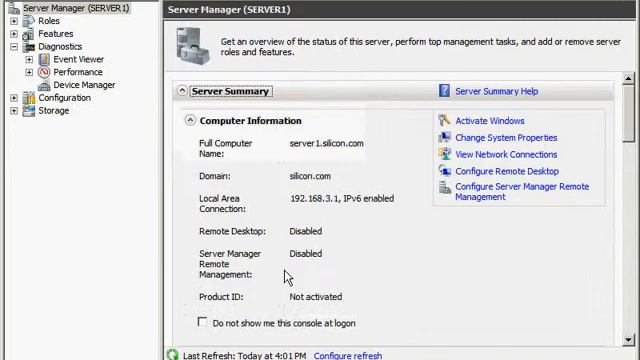640x360 pixels.
Task: Click the Performance icon
Action: (44, 72)
